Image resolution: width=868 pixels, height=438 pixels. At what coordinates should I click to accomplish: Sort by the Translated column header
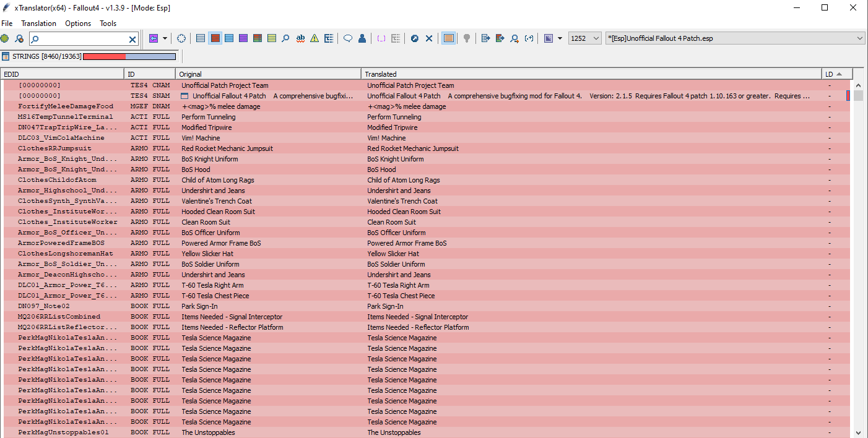tap(591, 74)
